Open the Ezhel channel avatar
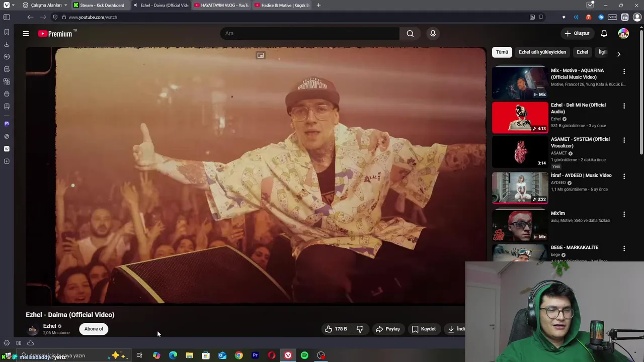This screenshot has height=362, width=644. pyautogui.click(x=33, y=330)
